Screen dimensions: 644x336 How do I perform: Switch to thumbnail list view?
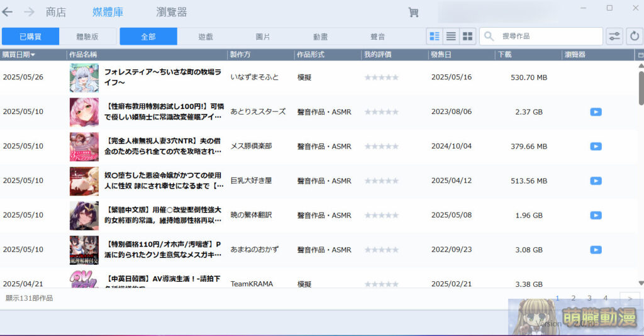[x=435, y=36]
